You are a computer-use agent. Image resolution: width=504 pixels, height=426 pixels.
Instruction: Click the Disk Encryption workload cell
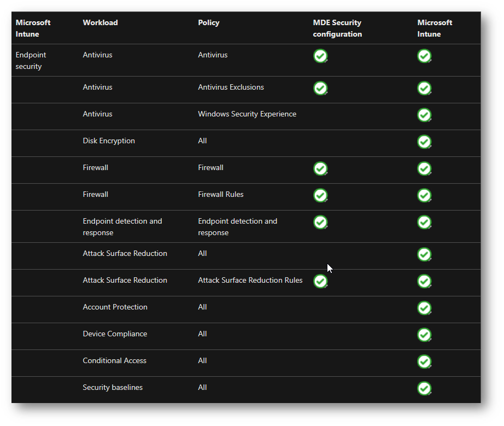(109, 141)
